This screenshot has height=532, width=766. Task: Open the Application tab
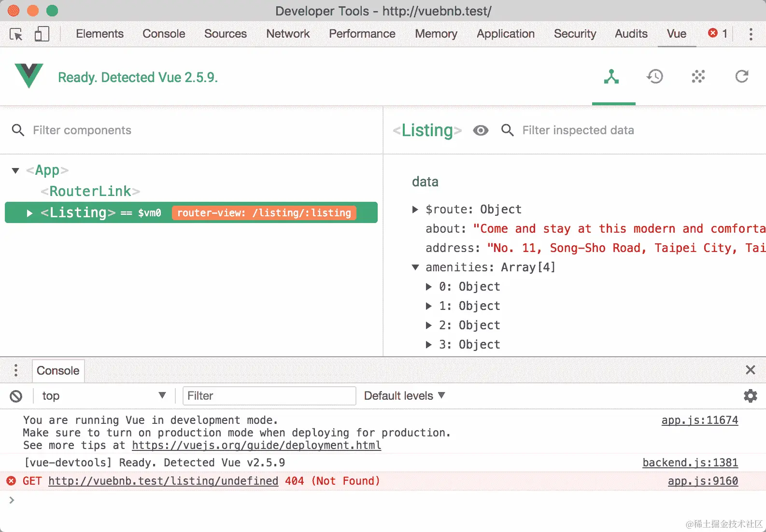click(505, 34)
